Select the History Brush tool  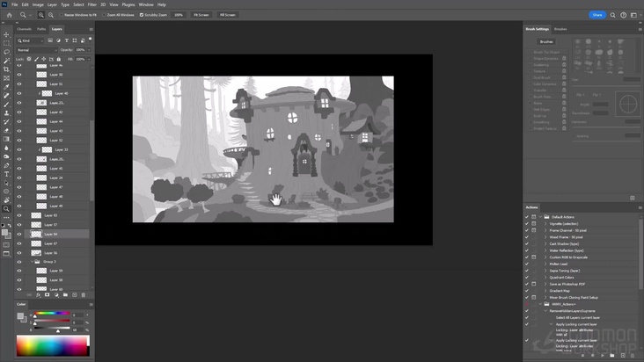(6, 122)
